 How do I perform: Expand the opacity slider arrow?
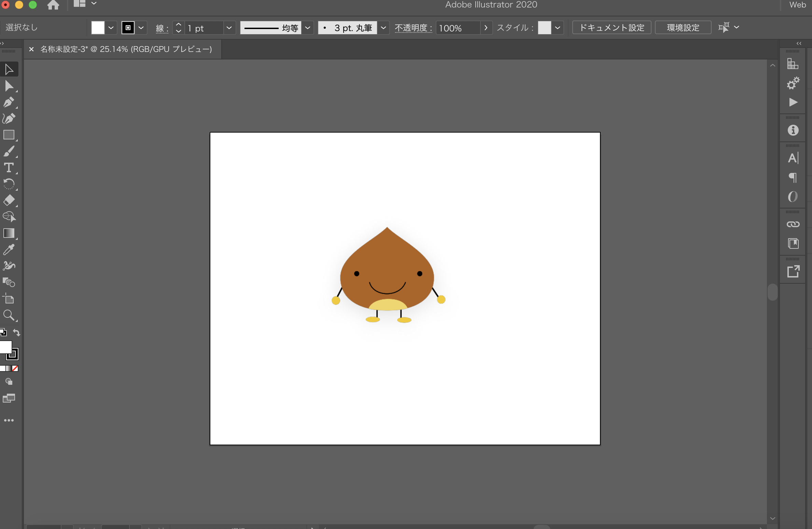[486, 28]
